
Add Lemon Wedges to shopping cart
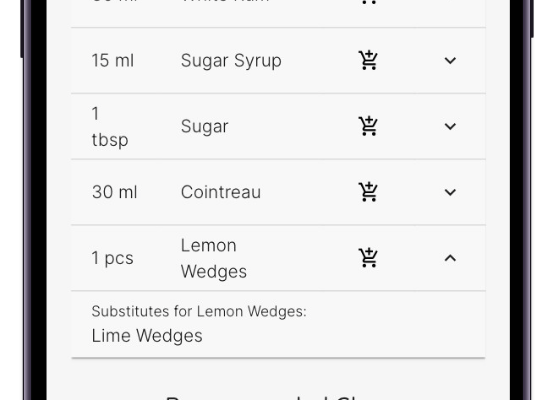(x=368, y=258)
